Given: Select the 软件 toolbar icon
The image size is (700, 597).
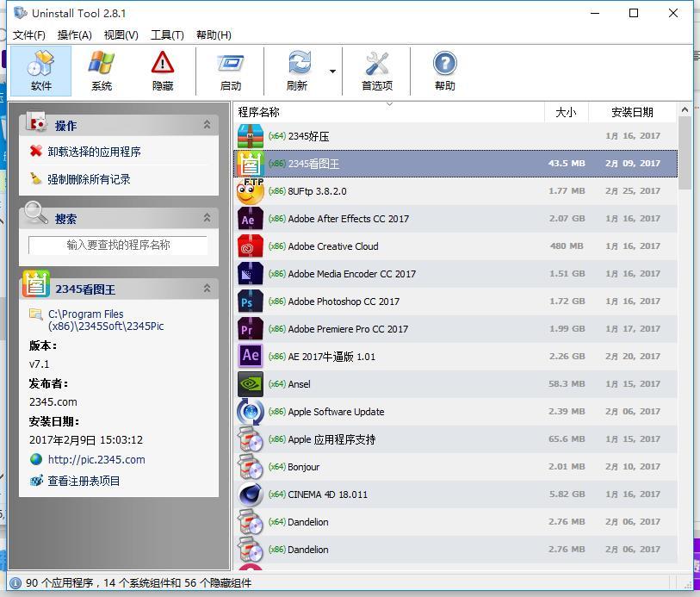Looking at the screenshot, I should point(40,71).
